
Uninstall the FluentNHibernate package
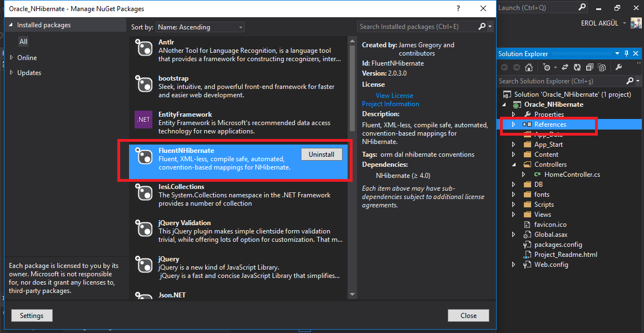coord(321,155)
